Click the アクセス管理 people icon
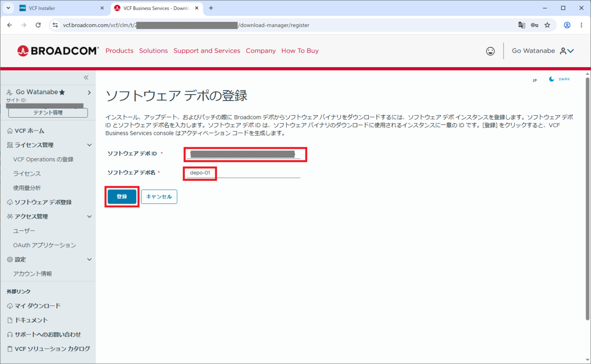Screen dimensions: 591x364 click(10, 217)
